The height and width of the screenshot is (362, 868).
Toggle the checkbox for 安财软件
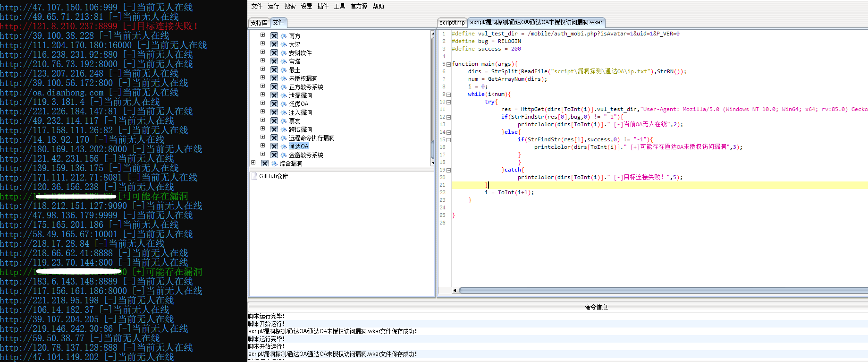point(274,52)
